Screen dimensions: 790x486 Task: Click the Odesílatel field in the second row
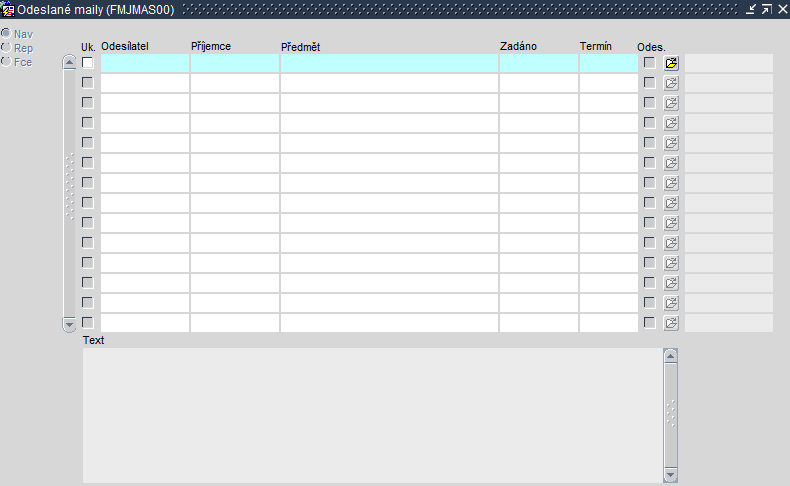(145, 83)
